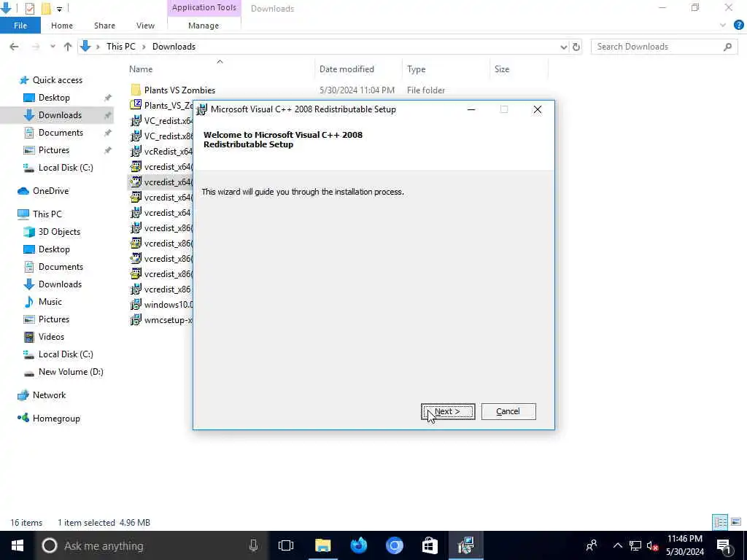Click the setup installer taskbar icon
This screenshot has width=747, height=560.
[465, 545]
